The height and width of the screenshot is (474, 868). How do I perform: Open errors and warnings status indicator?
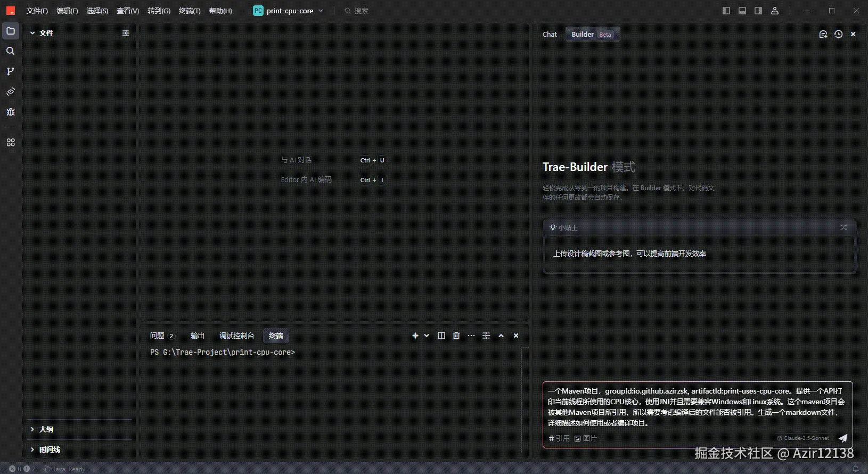[x=22, y=469]
